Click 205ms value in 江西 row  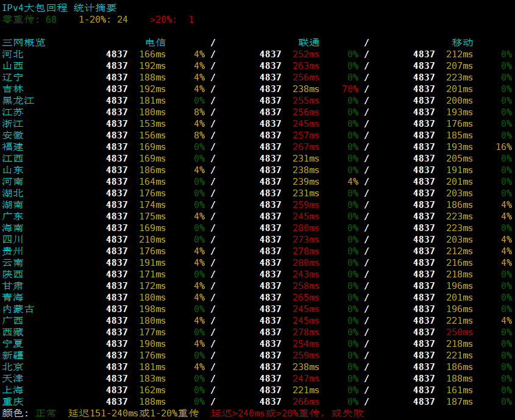tap(459, 158)
